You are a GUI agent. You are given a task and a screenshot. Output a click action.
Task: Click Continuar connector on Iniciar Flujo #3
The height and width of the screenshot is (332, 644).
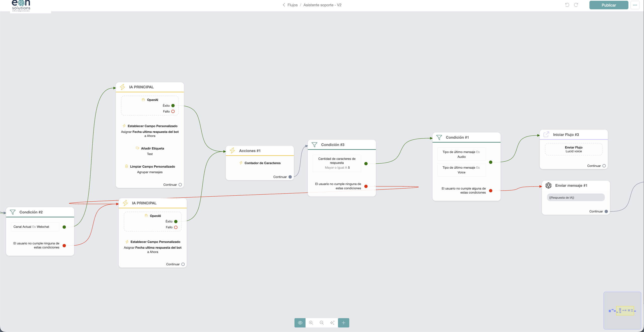(x=604, y=166)
